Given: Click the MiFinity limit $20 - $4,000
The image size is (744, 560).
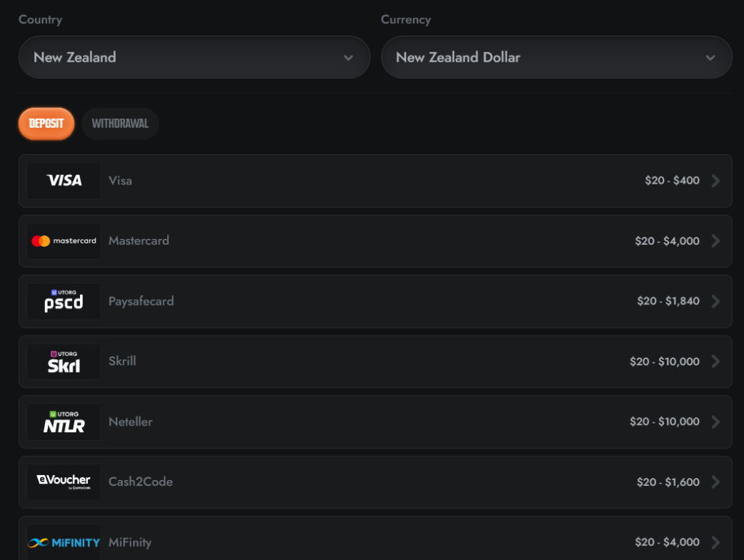Looking at the screenshot, I should click(x=667, y=542).
